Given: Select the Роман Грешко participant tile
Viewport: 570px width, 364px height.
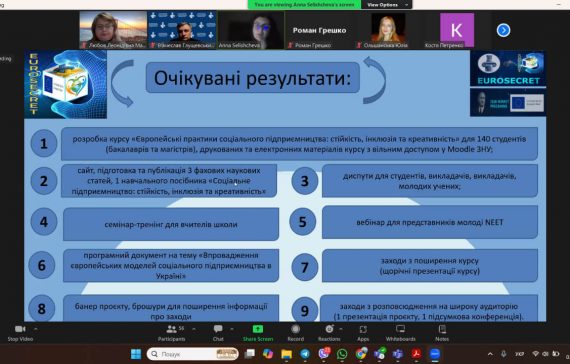Looking at the screenshot, I should click(x=320, y=30).
